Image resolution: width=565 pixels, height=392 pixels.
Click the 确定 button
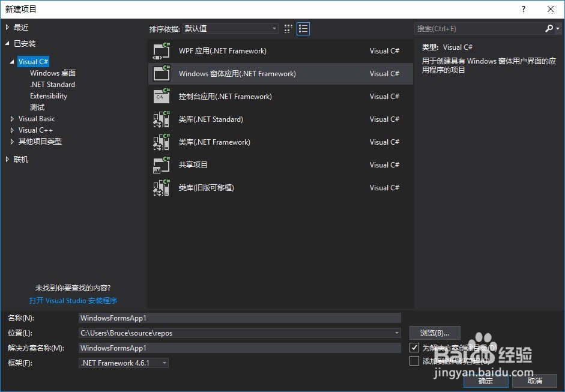click(486, 381)
